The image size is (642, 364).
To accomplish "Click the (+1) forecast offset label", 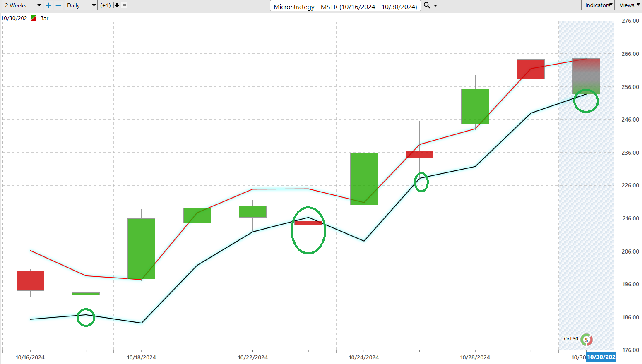I will (x=106, y=5).
